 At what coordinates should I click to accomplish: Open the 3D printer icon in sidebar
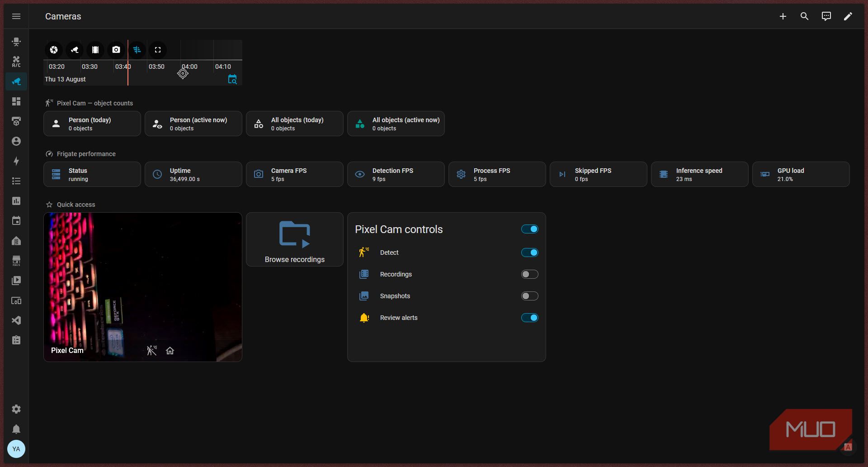pyautogui.click(x=16, y=121)
